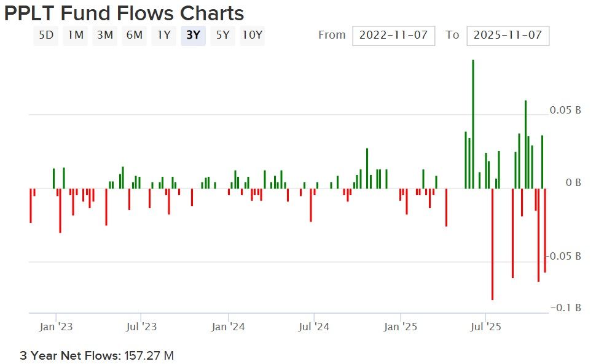Click the Jul '25 axis label
596x364 pixels.
[485, 327]
